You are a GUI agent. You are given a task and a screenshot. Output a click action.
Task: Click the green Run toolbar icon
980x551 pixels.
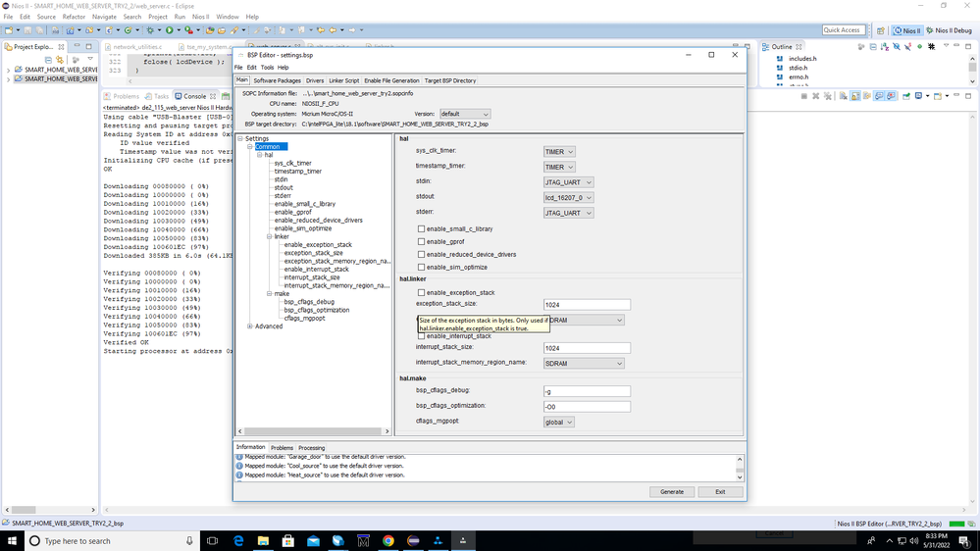click(x=170, y=30)
